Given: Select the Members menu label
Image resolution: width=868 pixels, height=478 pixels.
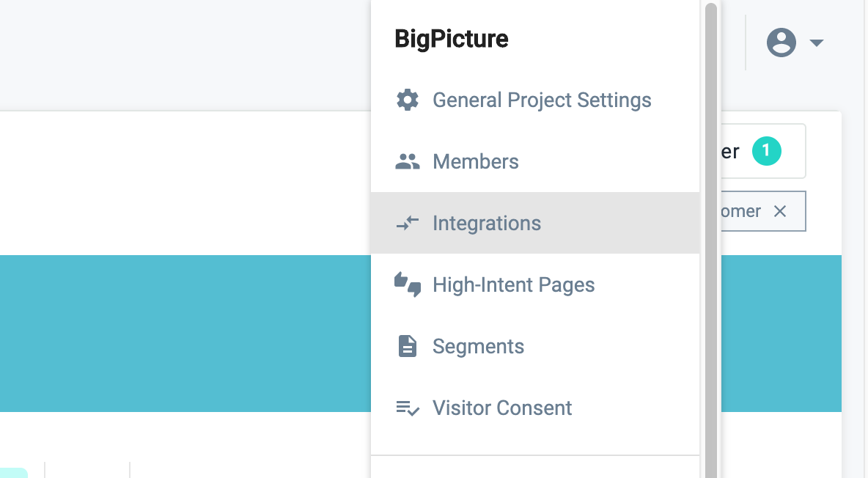Looking at the screenshot, I should (x=476, y=161).
